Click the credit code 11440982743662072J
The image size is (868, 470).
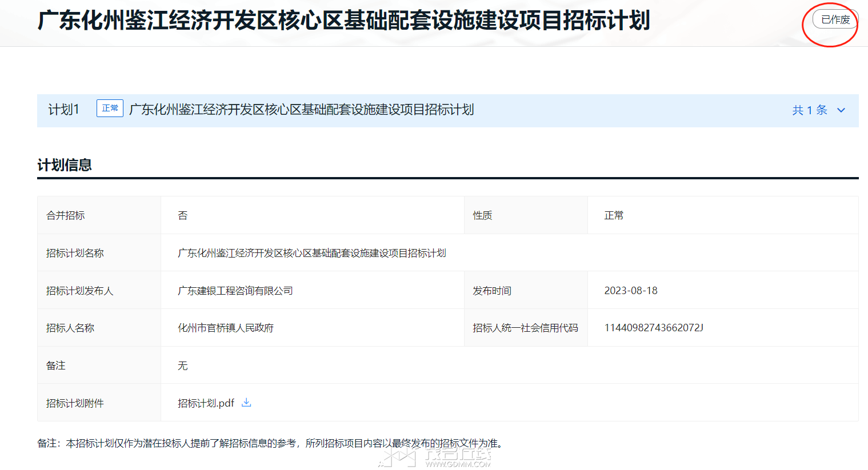tap(654, 328)
